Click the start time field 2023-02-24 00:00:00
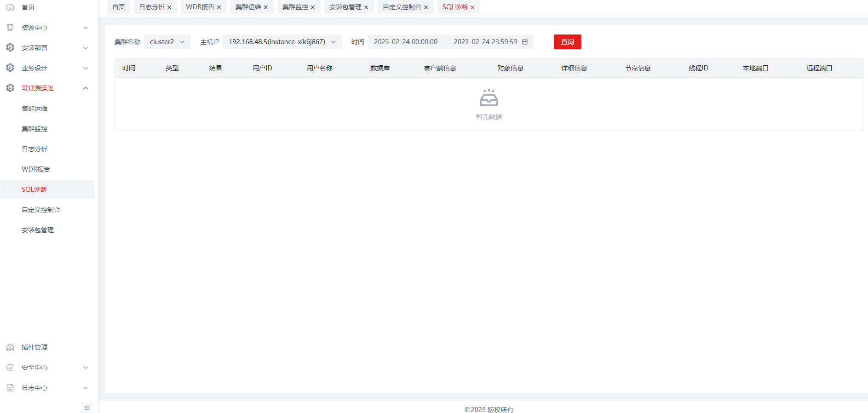This screenshot has width=868, height=413. pos(405,42)
